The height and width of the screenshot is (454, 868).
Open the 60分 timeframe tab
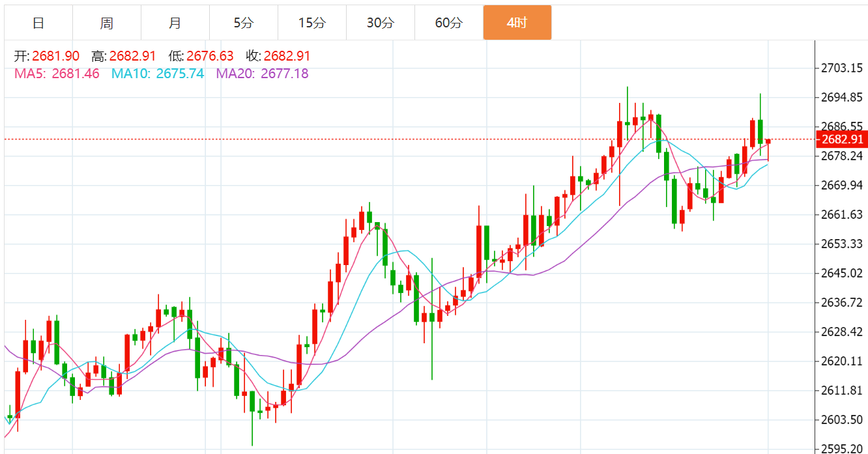pos(449,23)
